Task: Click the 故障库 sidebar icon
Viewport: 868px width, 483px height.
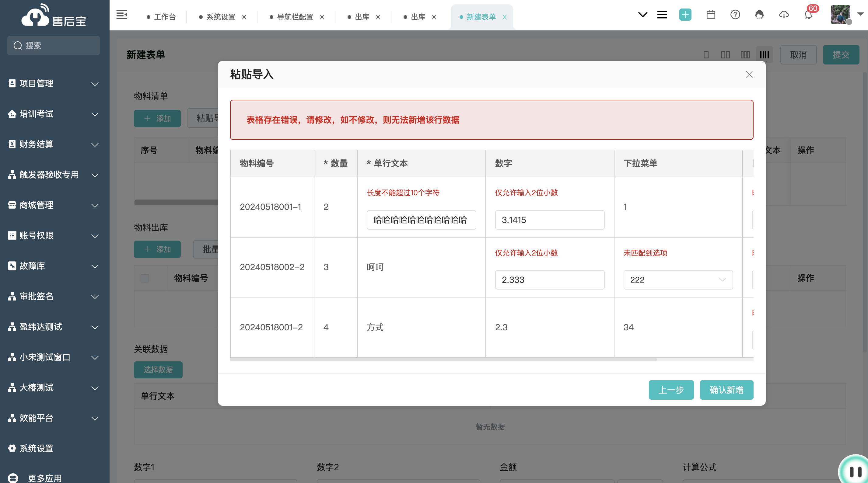Action: [12, 266]
